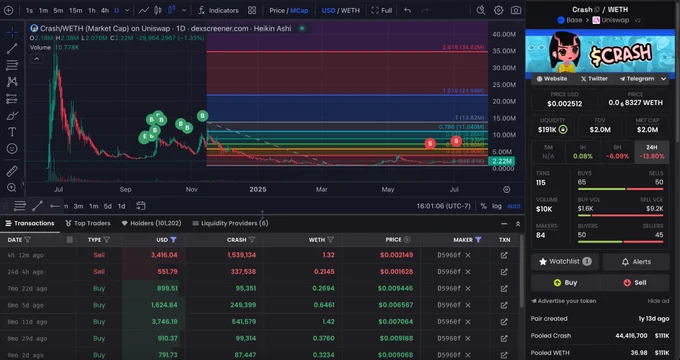Click the green Buy button
The image size is (680, 360).
[565, 282]
